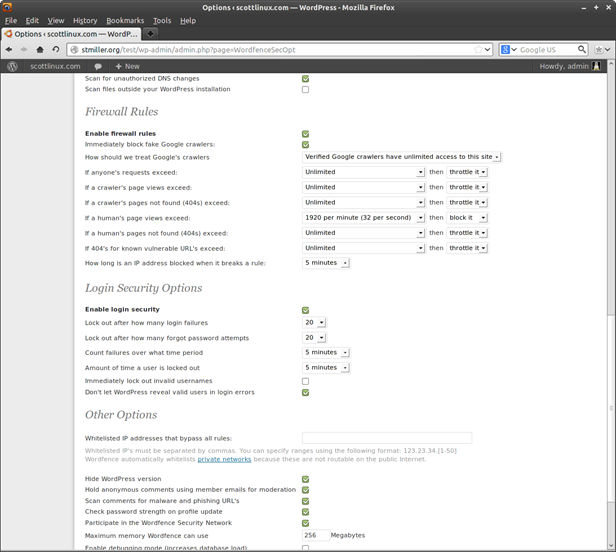616x552 pixels.
Task: Click the browser Back arrow button
Action: click(x=9, y=49)
